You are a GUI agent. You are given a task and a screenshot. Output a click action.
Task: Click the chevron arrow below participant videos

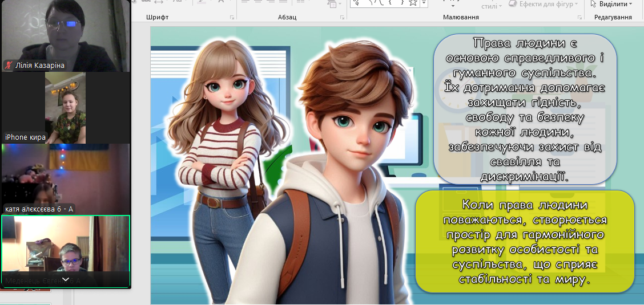tap(66, 279)
